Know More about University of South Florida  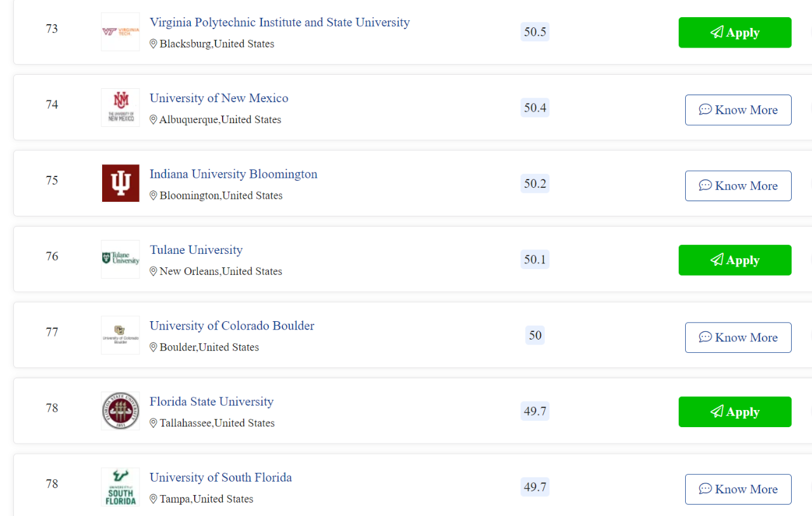[738, 489]
